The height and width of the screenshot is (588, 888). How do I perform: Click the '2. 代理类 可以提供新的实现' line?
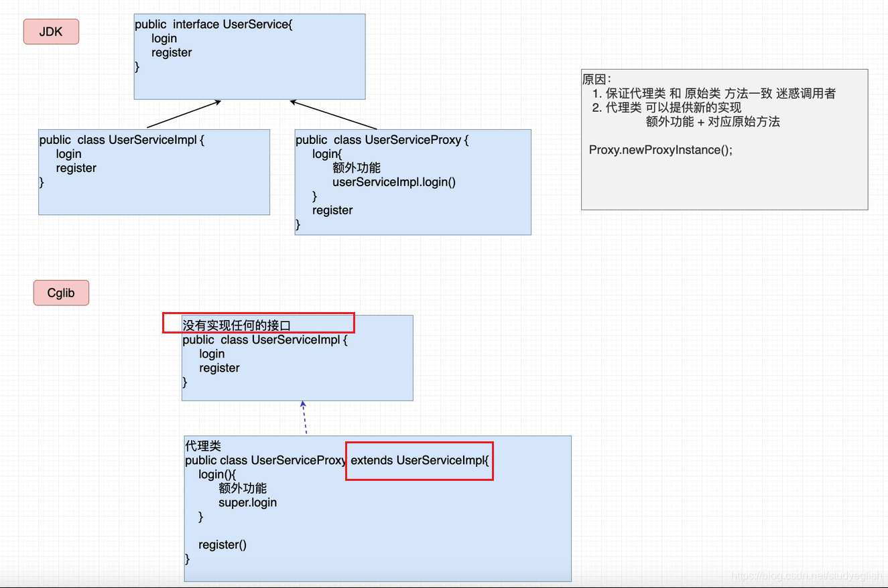click(667, 107)
